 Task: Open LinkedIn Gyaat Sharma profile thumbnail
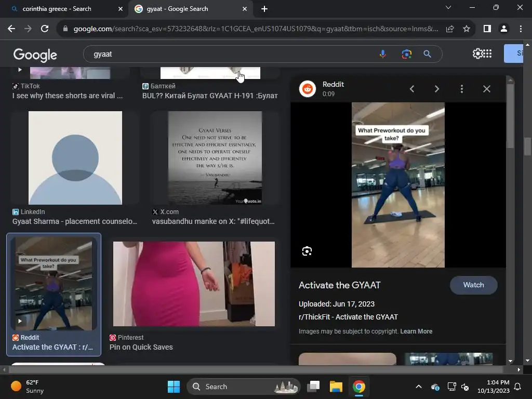(75, 158)
